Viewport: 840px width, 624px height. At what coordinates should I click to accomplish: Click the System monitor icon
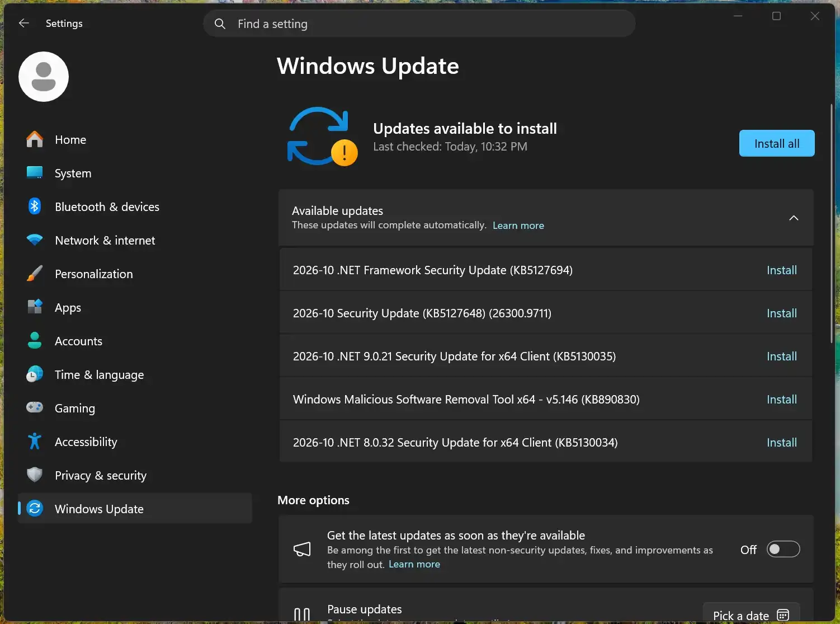[35, 173]
